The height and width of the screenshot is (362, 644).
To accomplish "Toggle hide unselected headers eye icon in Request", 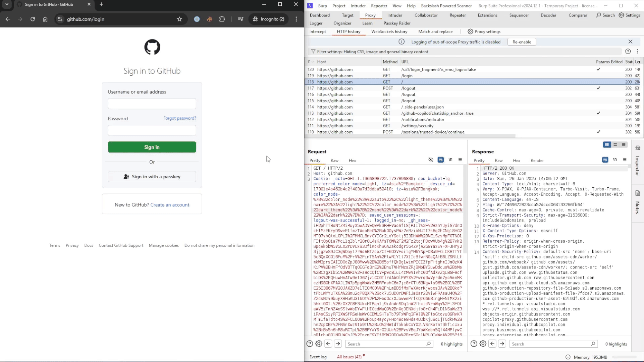I will click(431, 160).
